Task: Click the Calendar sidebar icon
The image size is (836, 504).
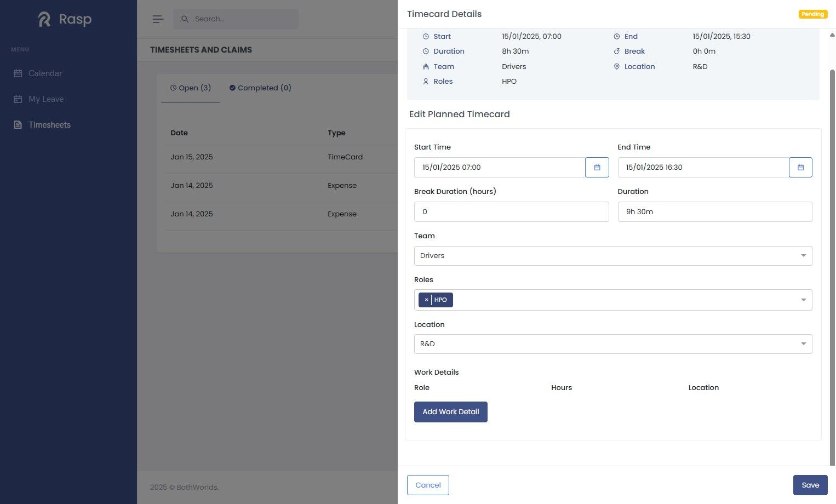Action: click(18, 73)
